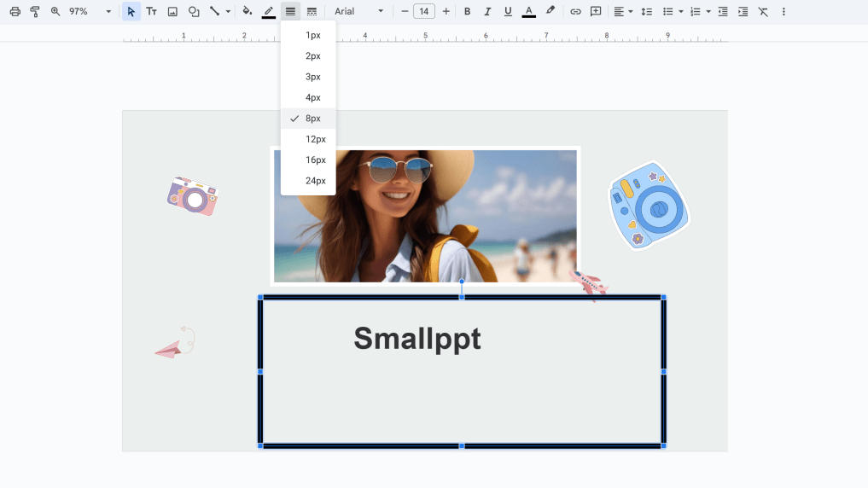Click the Bulleted list icon
The width and height of the screenshot is (868, 488).
[x=668, y=11]
